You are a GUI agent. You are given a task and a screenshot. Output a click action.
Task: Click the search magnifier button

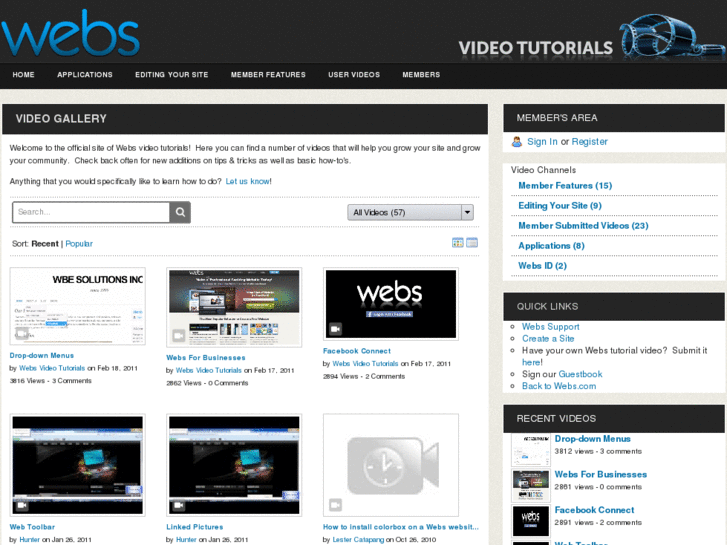[x=180, y=212]
